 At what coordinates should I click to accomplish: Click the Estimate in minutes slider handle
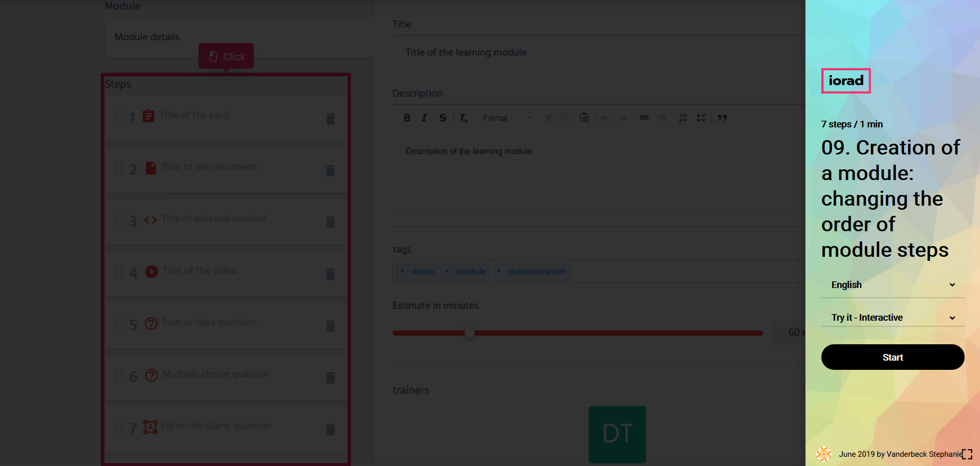(469, 333)
